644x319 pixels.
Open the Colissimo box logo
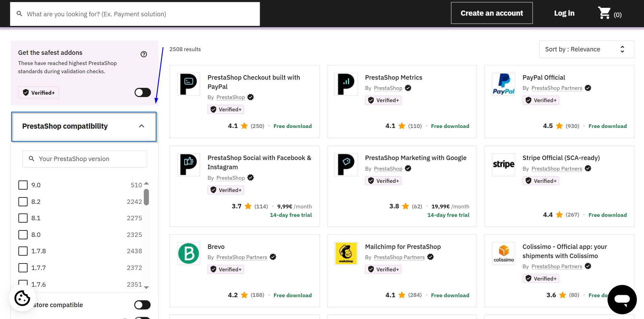(x=503, y=253)
